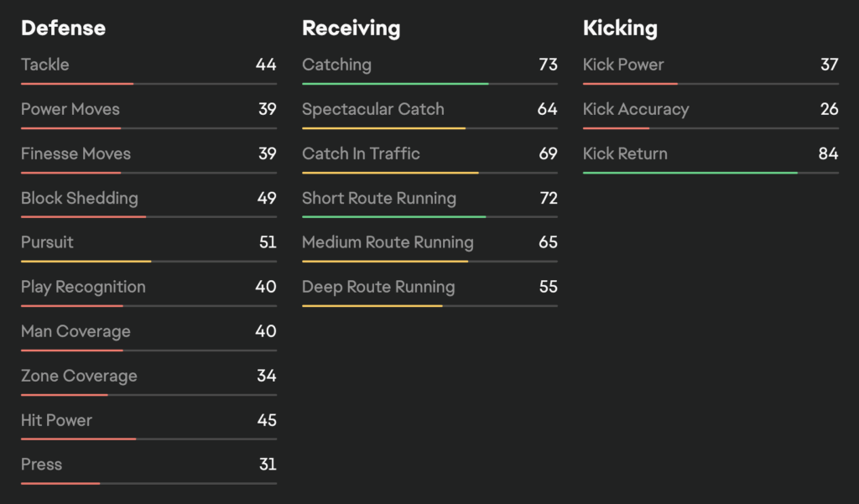
Task: Select the Kick Power stat label
Action: pos(623,65)
